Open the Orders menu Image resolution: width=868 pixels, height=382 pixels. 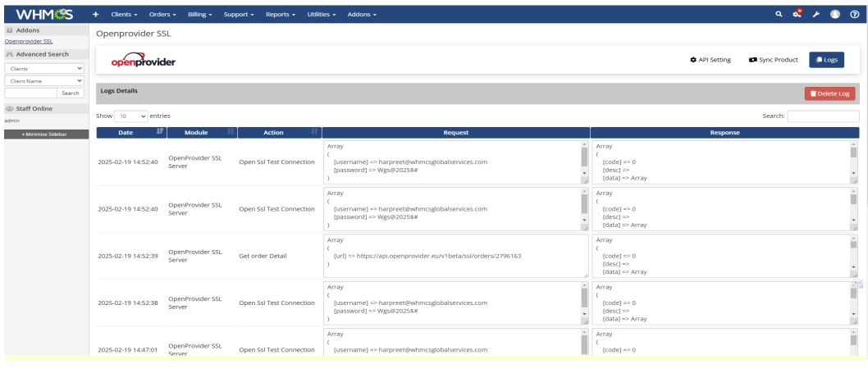[162, 15]
